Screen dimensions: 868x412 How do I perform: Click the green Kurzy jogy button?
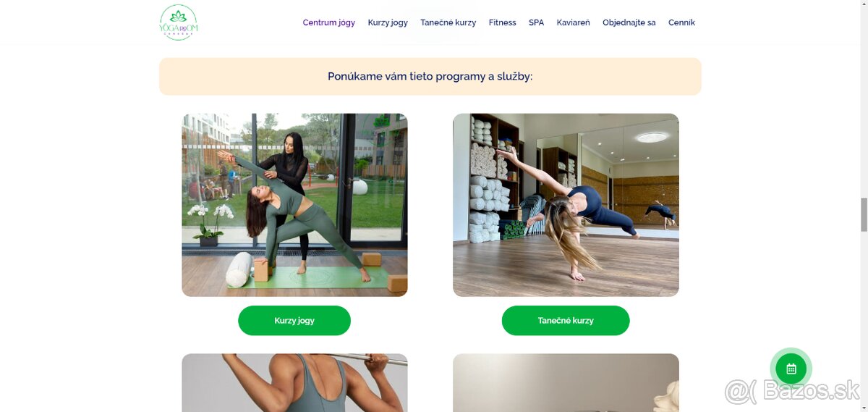[x=294, y=320]
